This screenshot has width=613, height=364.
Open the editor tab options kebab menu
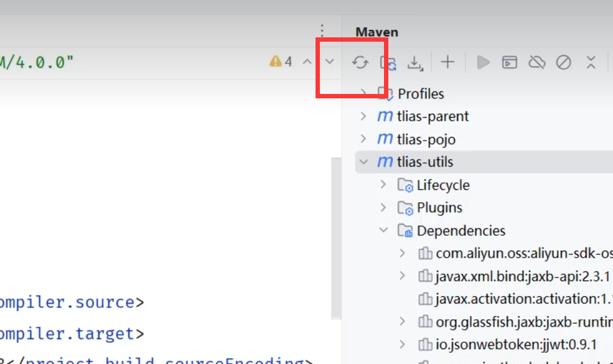(322, 30)
